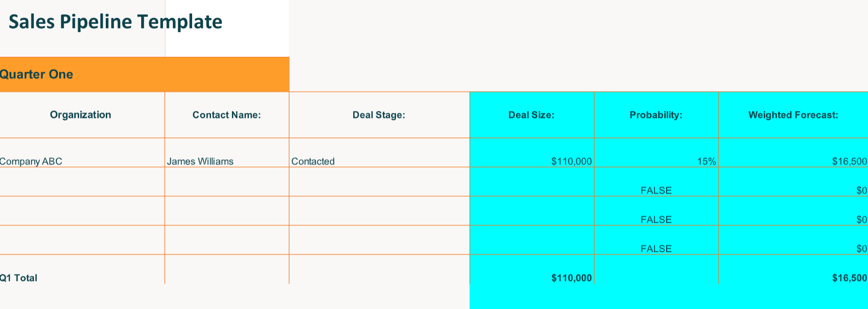This screenshot has width=868, height=309.
Task: Click the last FALSE probability cell
Action: pos(656,240)
